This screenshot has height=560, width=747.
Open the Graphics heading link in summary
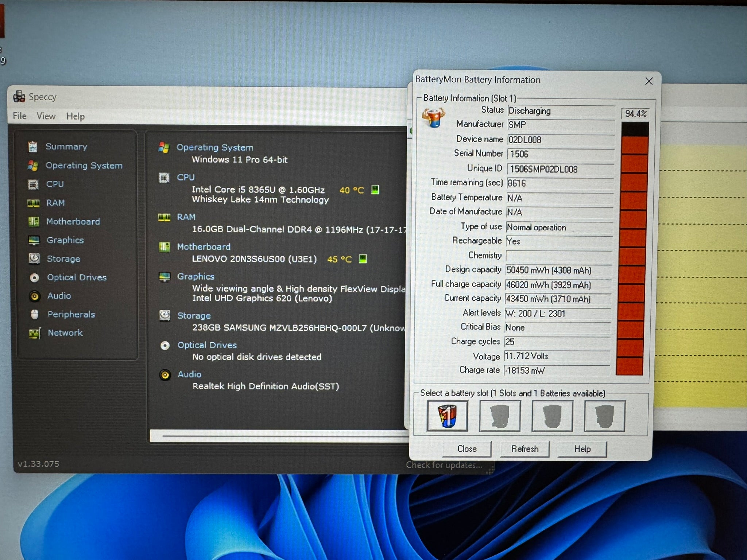point(196,276)
